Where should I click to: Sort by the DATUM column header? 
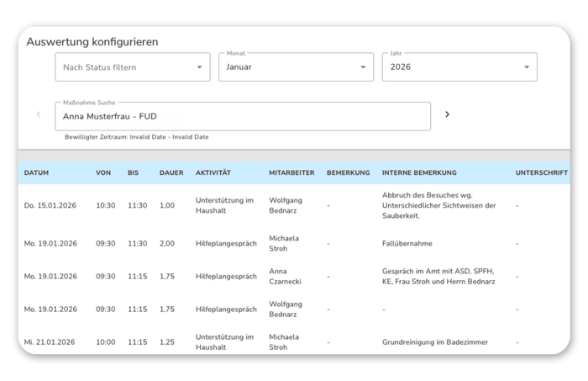point(37,172)
